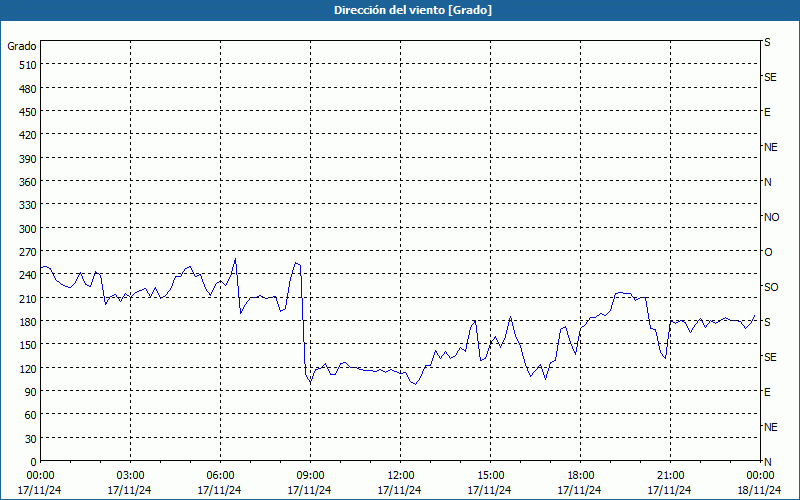Select the 12:00 time axis label
Image resolution: width=800 pixels, height=500 pixels.
(x=400, y=476)
